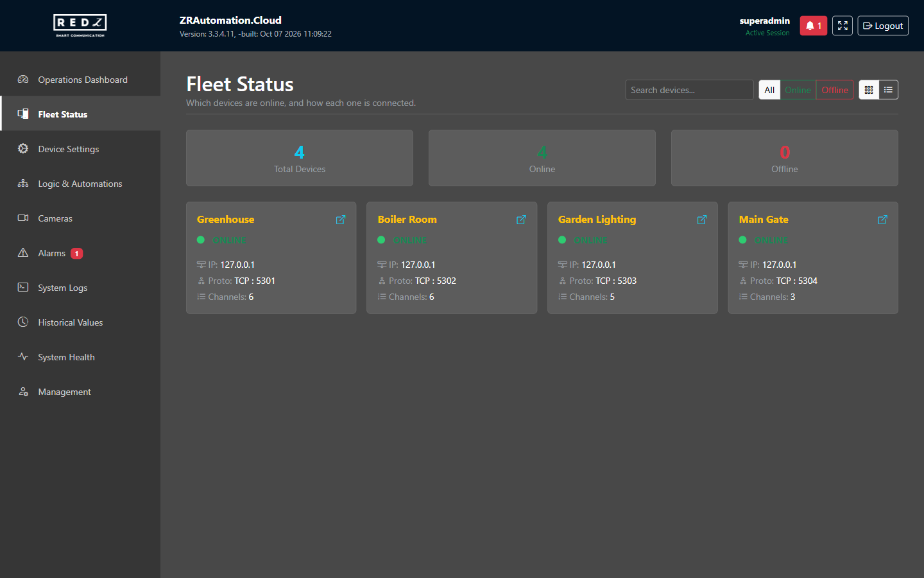Viewport: 924px width, 578px height.
Task: Focus the Search devices field
Action: click(x=689, y=90)
